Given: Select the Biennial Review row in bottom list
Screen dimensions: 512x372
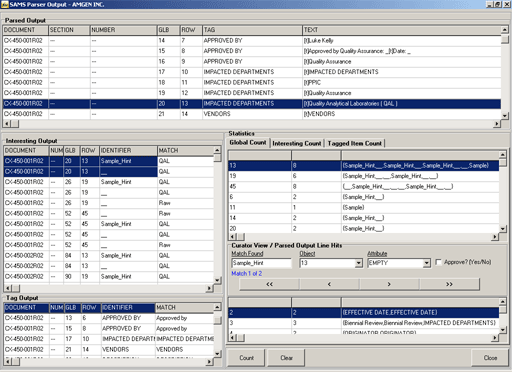Looking at the screenshot, I should (363, 323).
